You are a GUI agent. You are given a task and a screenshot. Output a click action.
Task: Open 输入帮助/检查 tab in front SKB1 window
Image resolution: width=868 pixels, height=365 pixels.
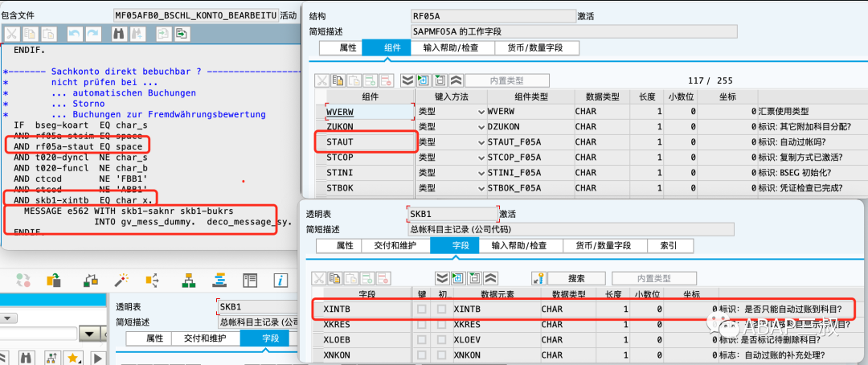click(520, 245)
